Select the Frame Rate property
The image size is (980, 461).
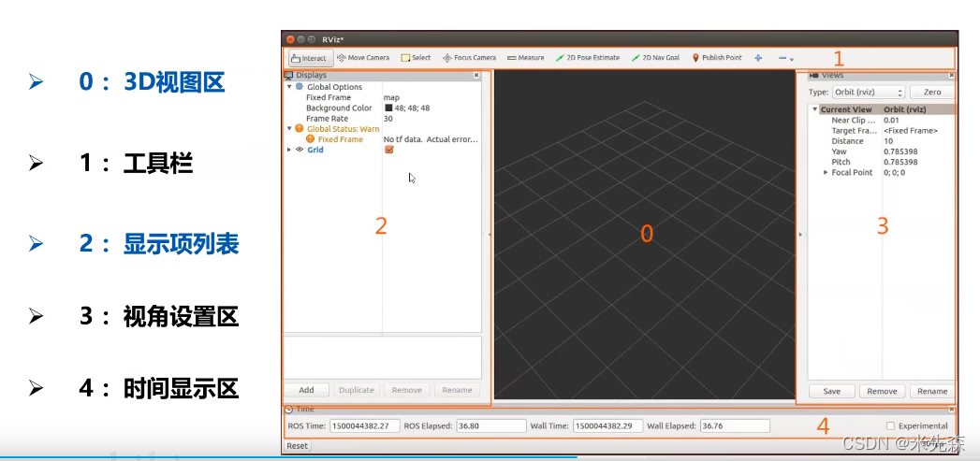327,119
